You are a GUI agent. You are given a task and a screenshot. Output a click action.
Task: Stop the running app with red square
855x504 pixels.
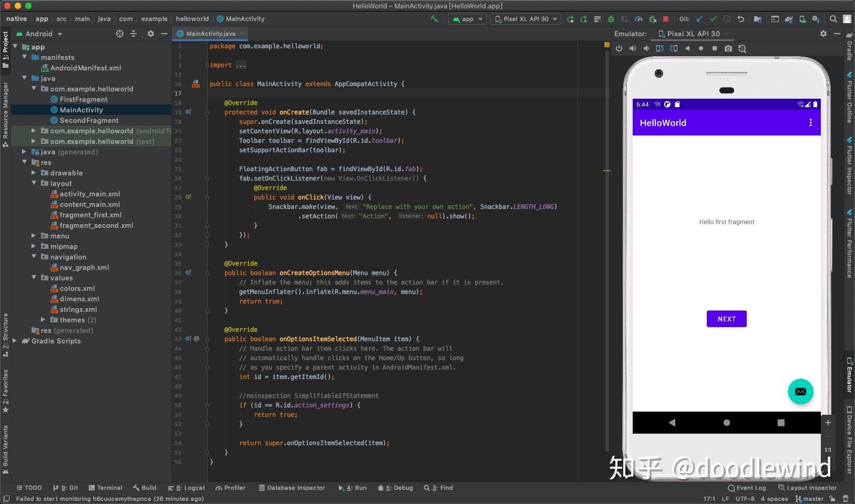point(666,19)
